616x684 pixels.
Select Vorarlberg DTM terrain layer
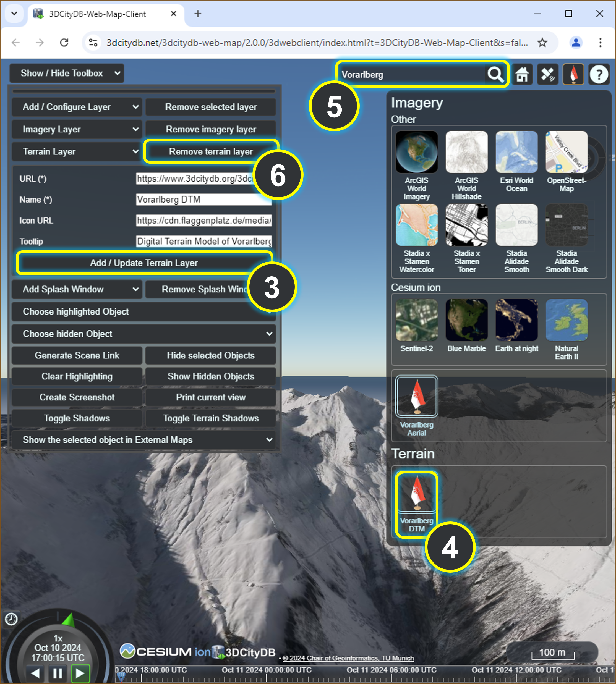[x=417, y=492]
